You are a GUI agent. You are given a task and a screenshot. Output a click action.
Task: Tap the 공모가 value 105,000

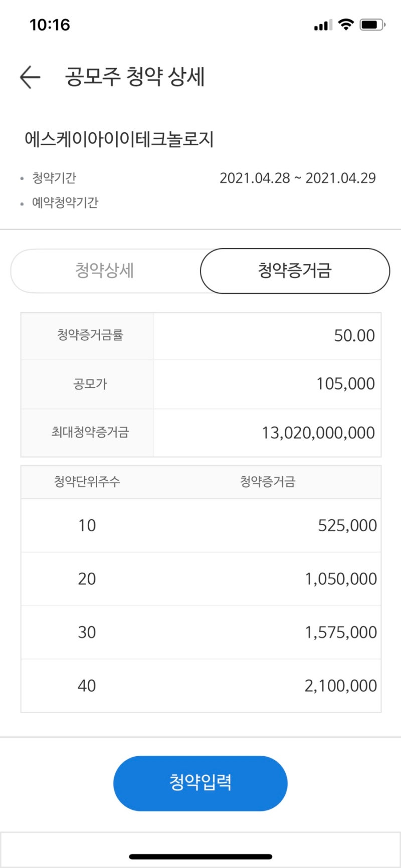345,384
